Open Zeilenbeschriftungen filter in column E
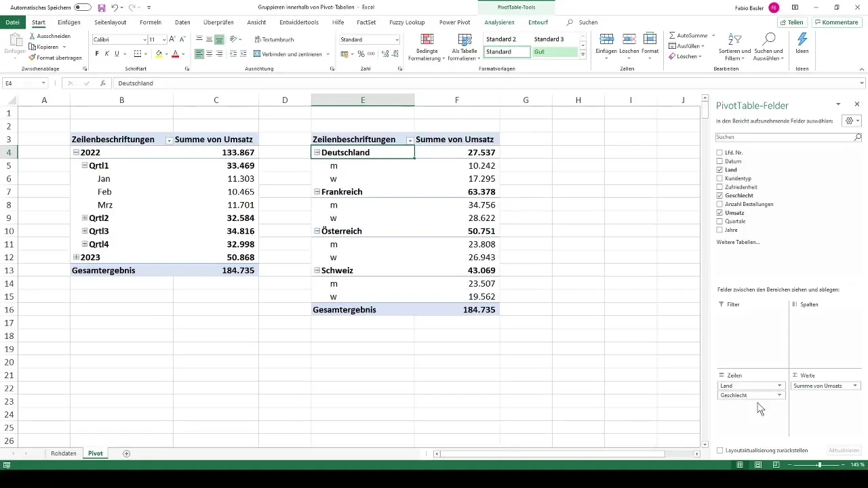Viewport: 868px width, 488px height. 410,140
